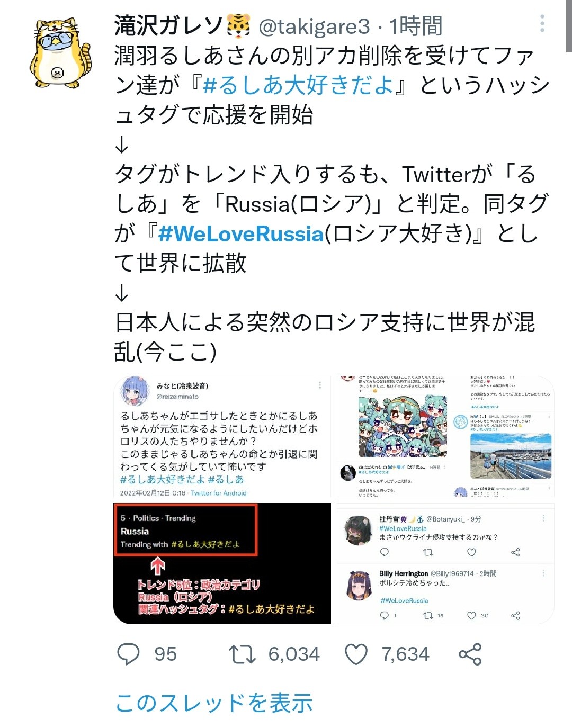
Task: Tap the share icon beside likes
Action: [x=470, y=654]
